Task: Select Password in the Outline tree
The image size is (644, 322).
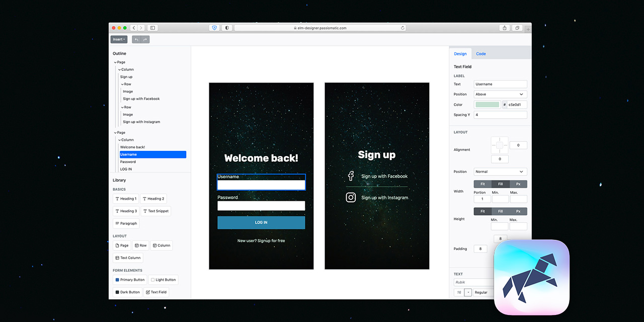Action: pos(128,162)
